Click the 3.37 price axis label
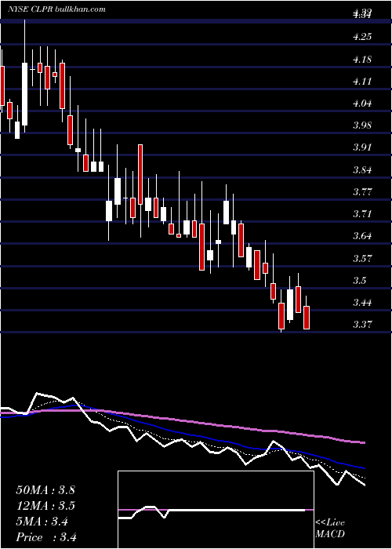This screenshot has height=549, width=392. (362, 325)
